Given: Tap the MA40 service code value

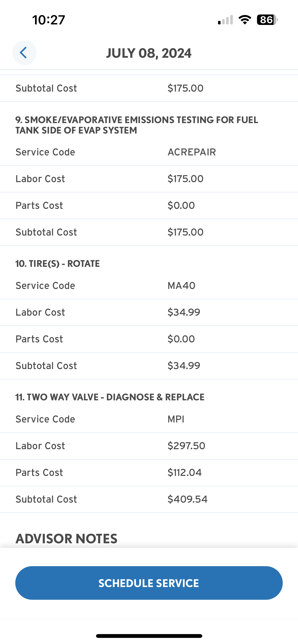Looking at the screenshot, I should point(181,286).
